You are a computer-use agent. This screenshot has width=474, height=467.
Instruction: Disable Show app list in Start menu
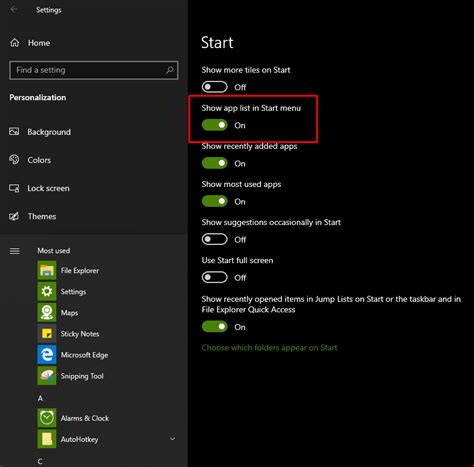[x=215, y=125]
